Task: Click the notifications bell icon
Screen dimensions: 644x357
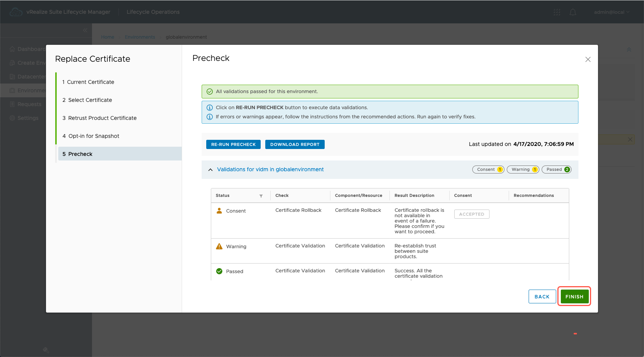Action: (573, 12)
